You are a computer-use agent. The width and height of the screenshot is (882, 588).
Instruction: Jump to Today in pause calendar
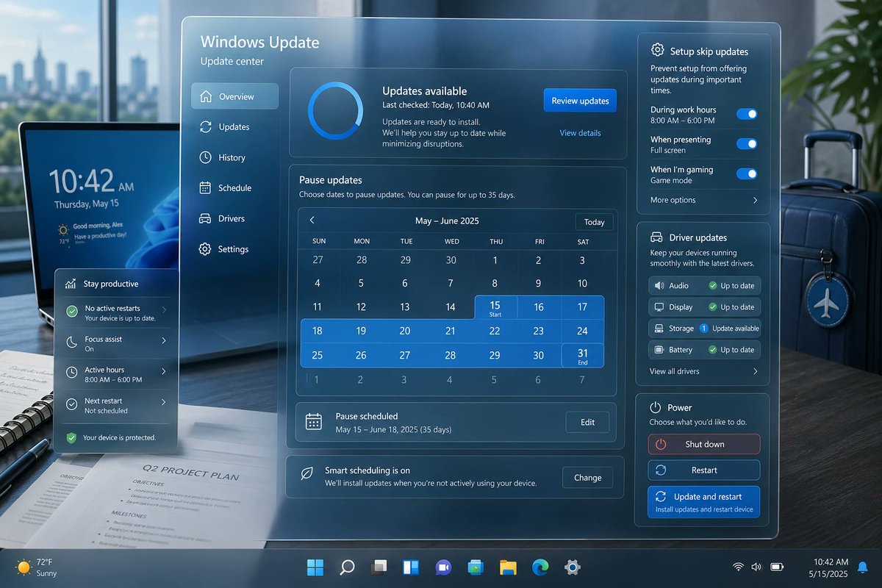(x=594, y=222)
